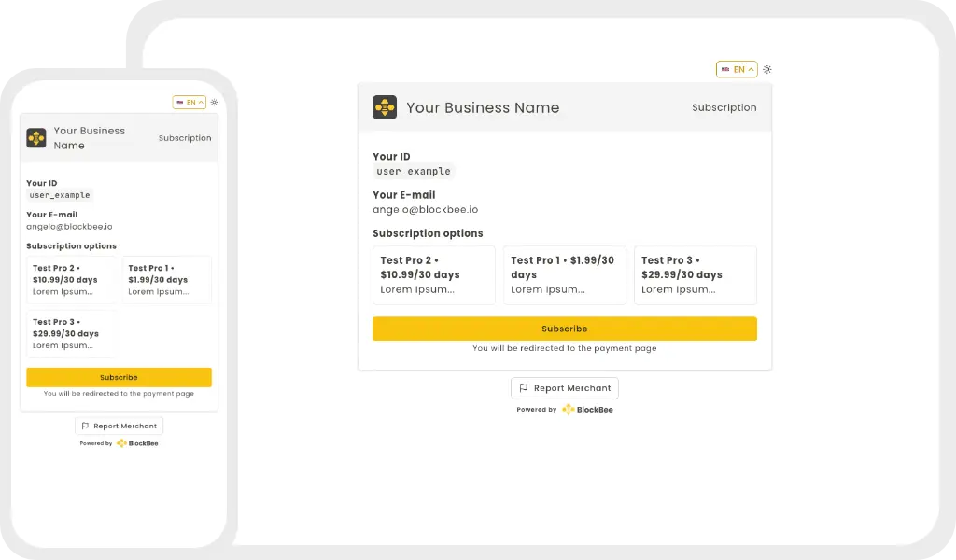Open the EN language dropdown
This screenshot has width=956, height=560.
coord(737,69)
